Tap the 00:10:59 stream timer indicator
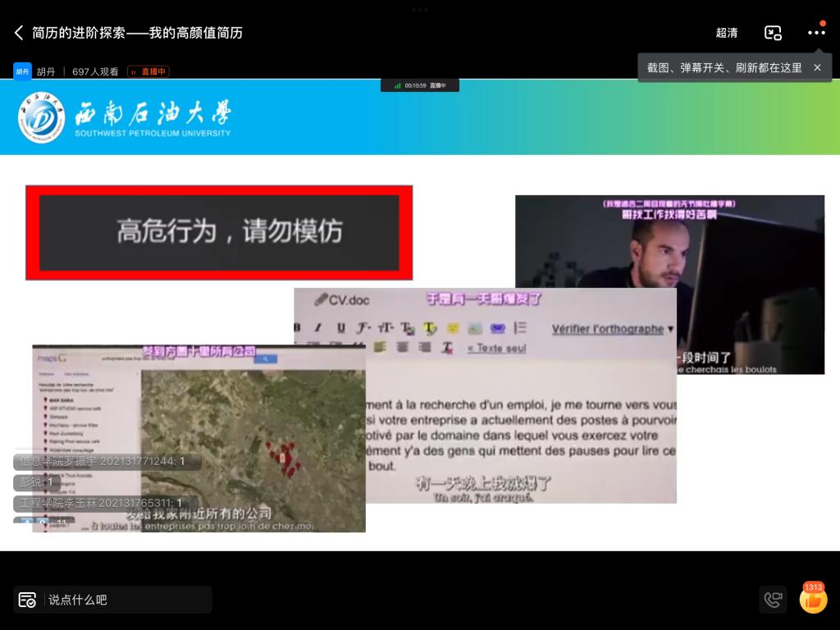Viewport: 840px width, 630px height. pyautogui.click(x=419, y=85)
